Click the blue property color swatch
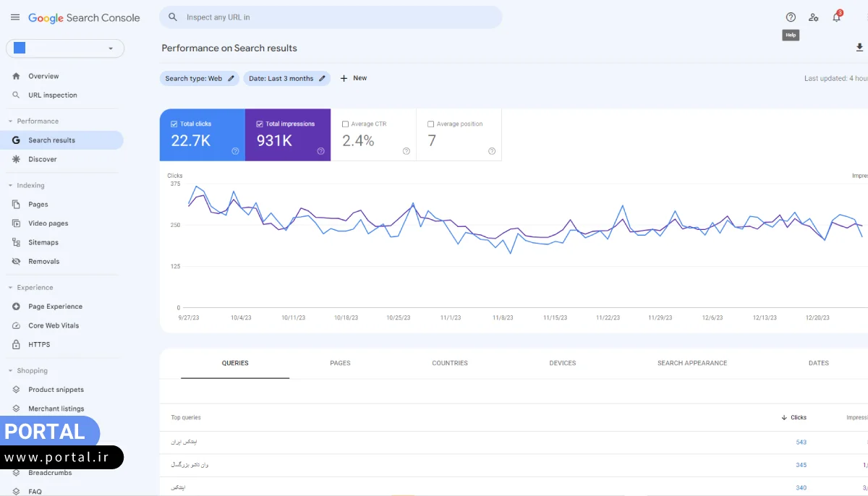Image resolution: width=868 pixels, height=496 pixels. (x=20, y=46)
